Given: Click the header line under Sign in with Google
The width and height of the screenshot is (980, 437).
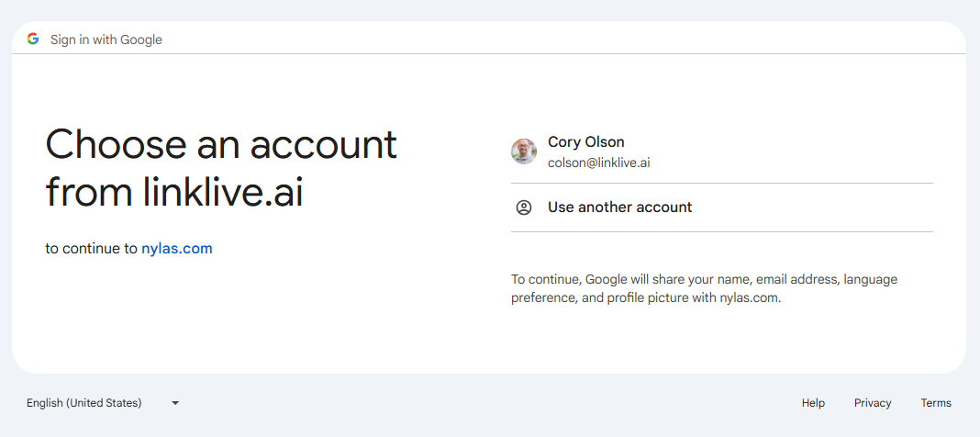Looking at the screenshot, I should [489, 53].
